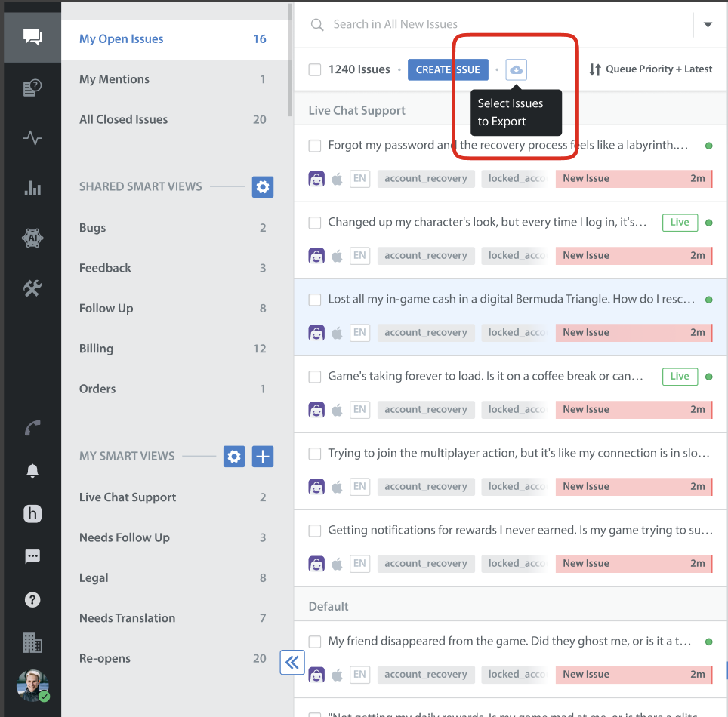Open the tools wrench settings icon
The width and height of the screenshot is (728, 717).
point(32,288)
